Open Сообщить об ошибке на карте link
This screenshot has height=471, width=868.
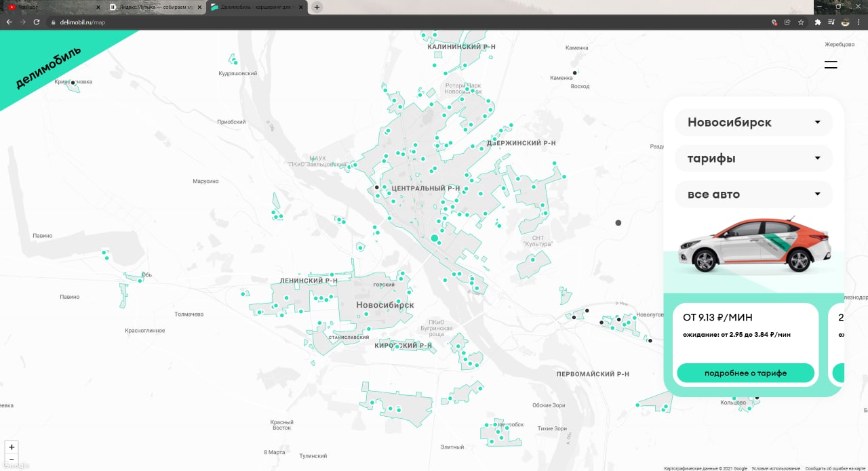(836, 468)
